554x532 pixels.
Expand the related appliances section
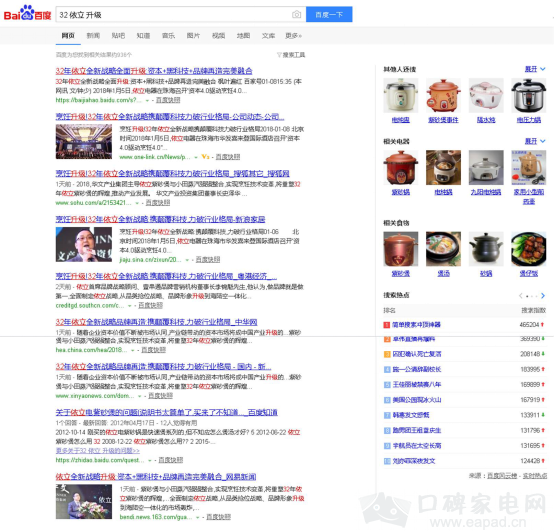pos(535,141)
